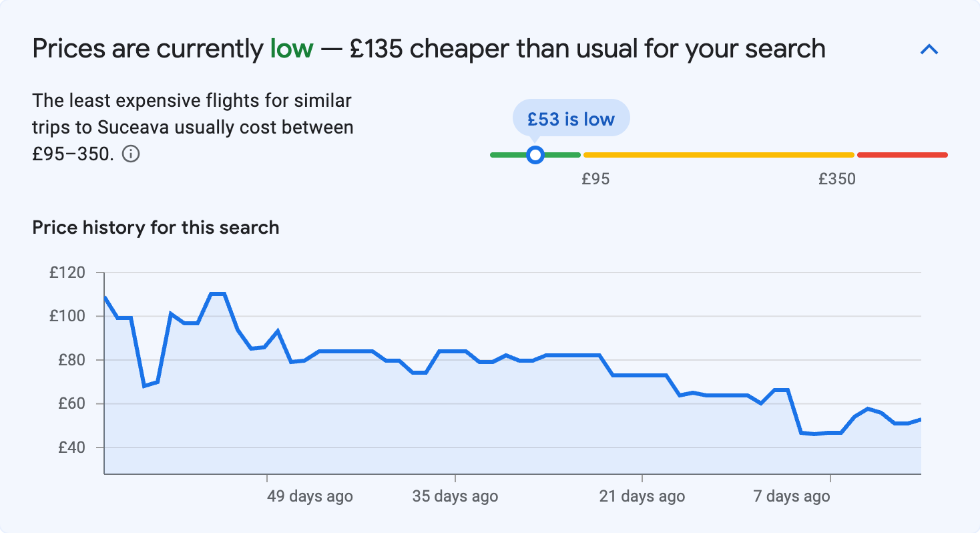Click the '7 days ago' axis label
The width and height of the screenshot is (980, 533).
(792, 496)
